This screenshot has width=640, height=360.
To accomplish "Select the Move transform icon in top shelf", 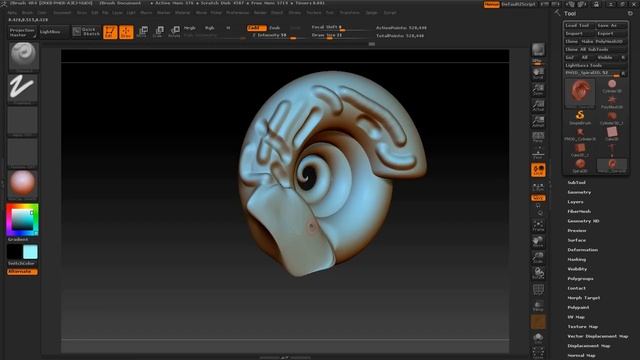I will pos(142,32).
